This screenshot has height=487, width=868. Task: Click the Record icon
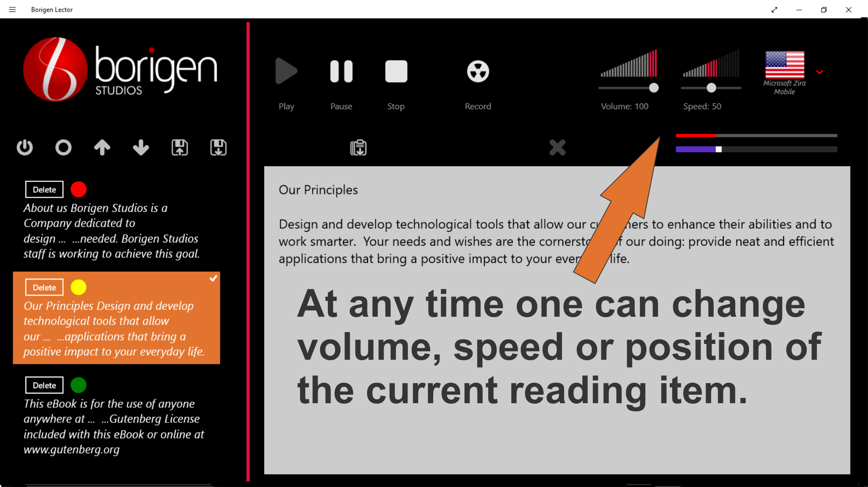point(478,71)
